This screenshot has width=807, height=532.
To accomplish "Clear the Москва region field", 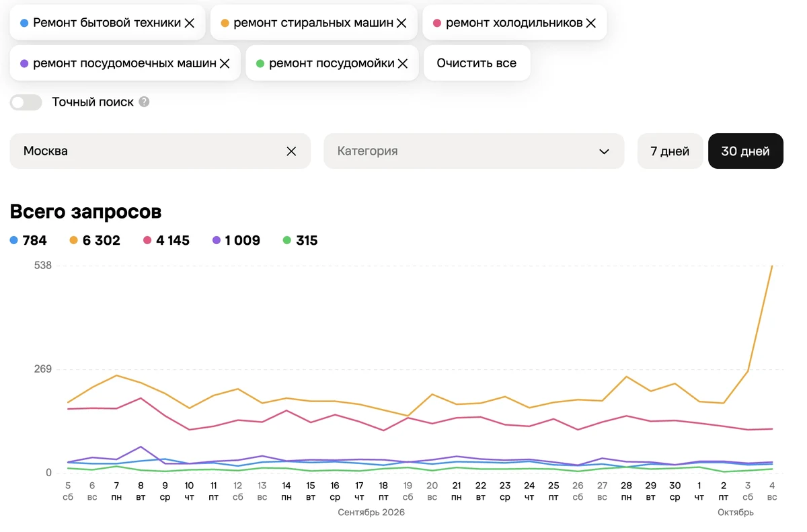I will coord(291,151).
